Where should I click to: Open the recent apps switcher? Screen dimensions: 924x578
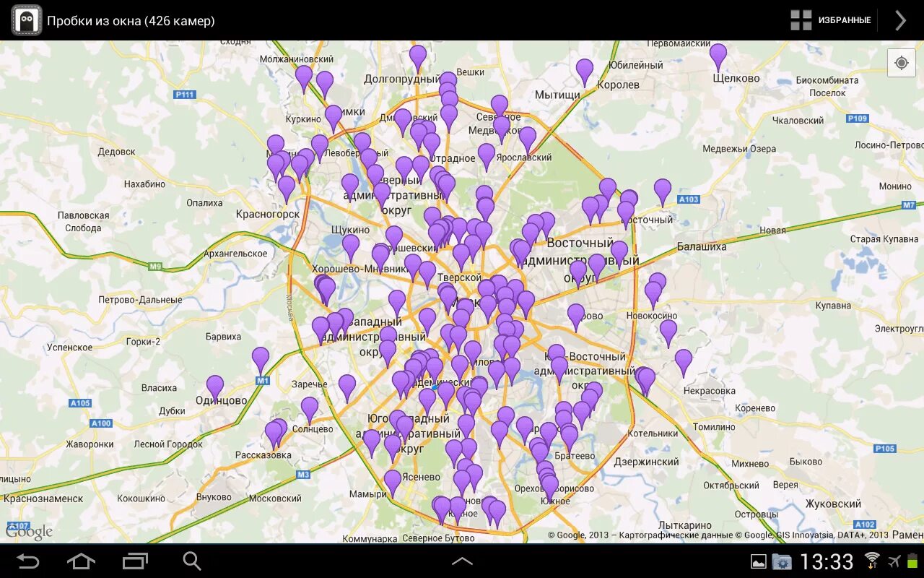point(135,561)
